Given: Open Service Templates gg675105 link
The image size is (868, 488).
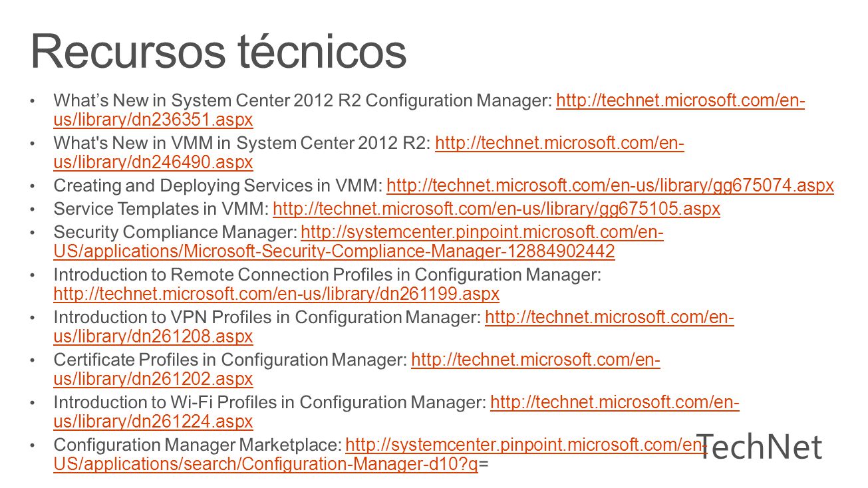Looking at the screenshot, I should coord(496,209).
